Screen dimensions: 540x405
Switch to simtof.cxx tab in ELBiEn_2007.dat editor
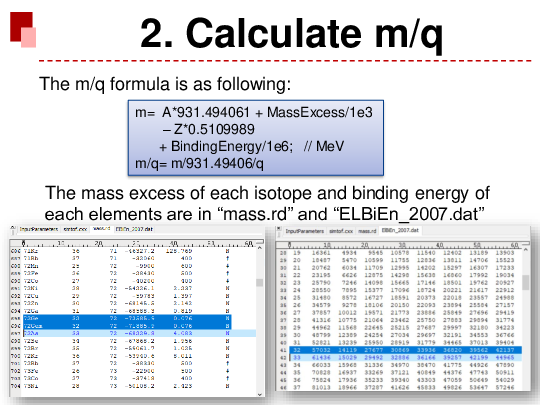point(341,231)
